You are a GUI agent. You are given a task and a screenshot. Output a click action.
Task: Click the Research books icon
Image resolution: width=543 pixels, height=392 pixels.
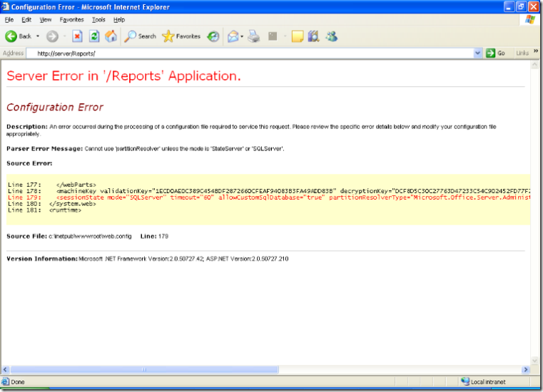313,36
